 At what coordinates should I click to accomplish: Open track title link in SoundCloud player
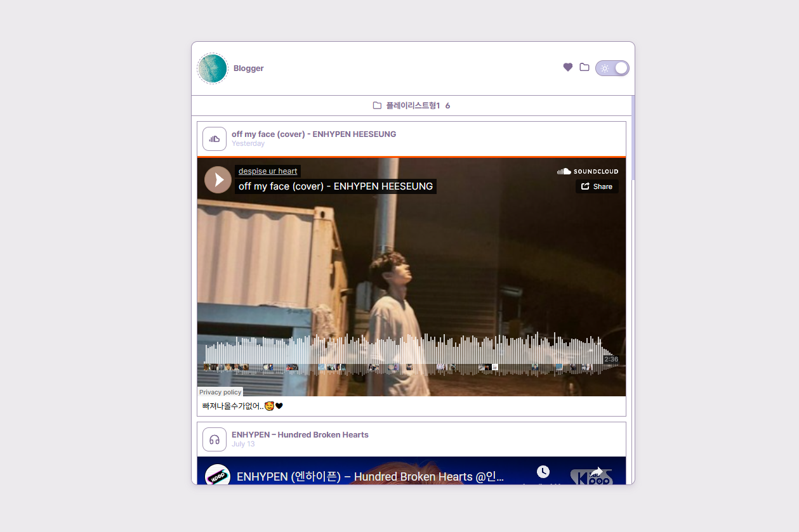tap(336, 186)
